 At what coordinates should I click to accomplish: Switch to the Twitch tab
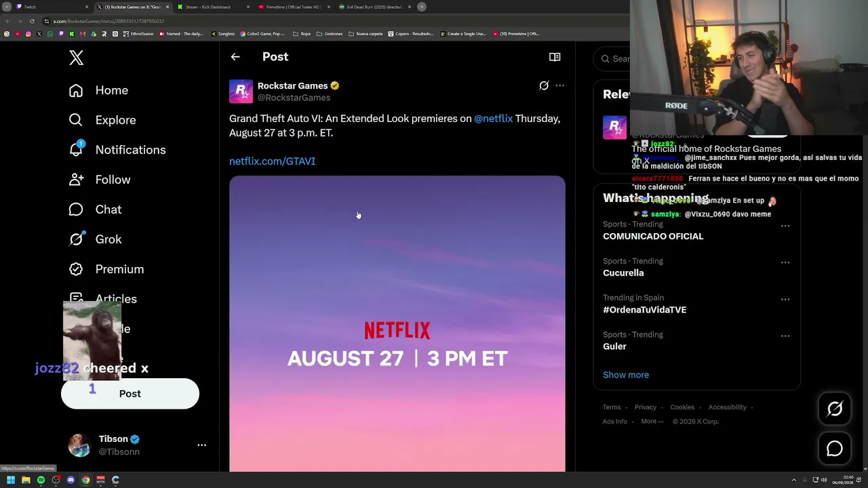[52, 7]
